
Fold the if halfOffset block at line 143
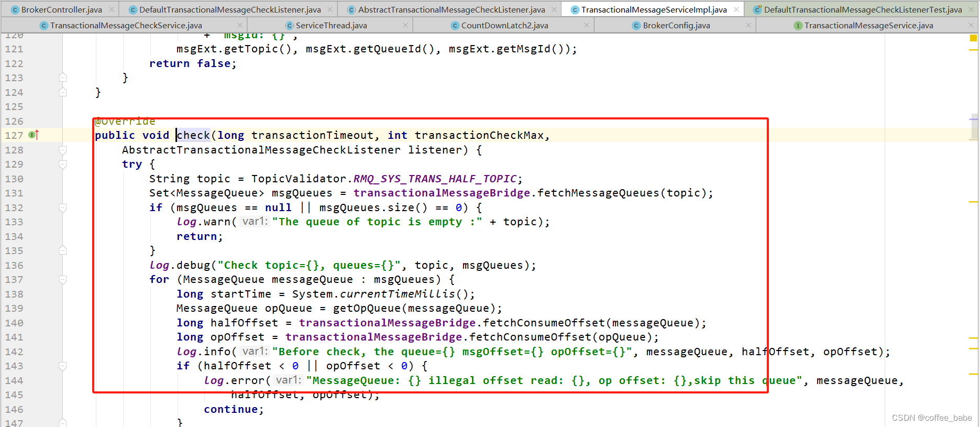point(63,366)
